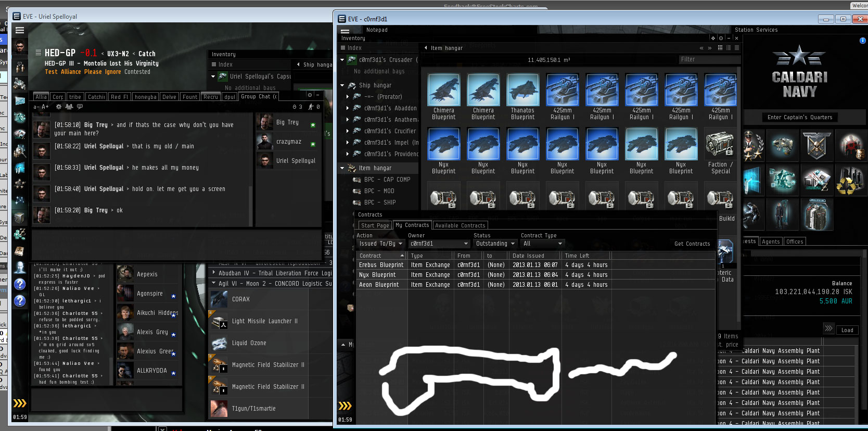The image size is (868, 431).
Task: Decrease chat font with a- button
Action: [x=36, y=107]
